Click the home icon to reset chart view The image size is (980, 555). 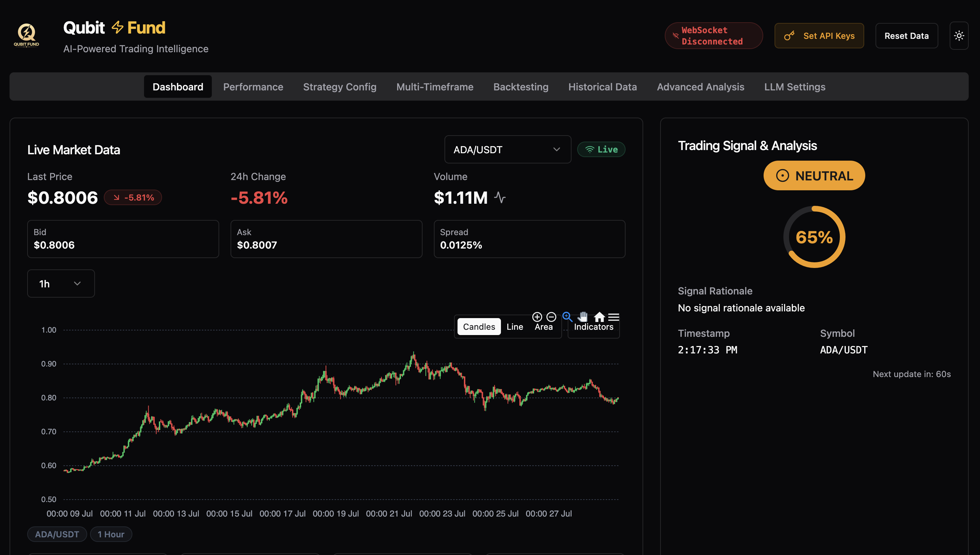tap(599, 317)
